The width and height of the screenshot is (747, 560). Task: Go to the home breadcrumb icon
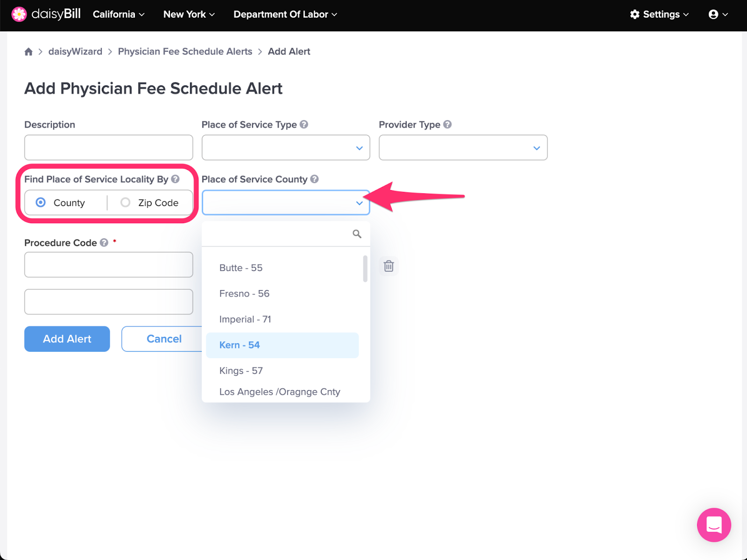(28, 52)
